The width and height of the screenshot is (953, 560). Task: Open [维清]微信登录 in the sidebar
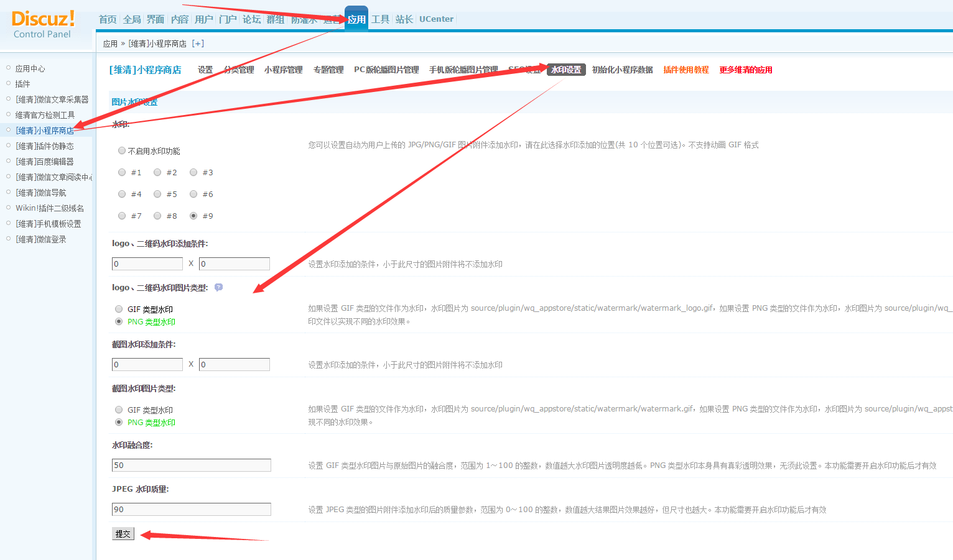41,239
